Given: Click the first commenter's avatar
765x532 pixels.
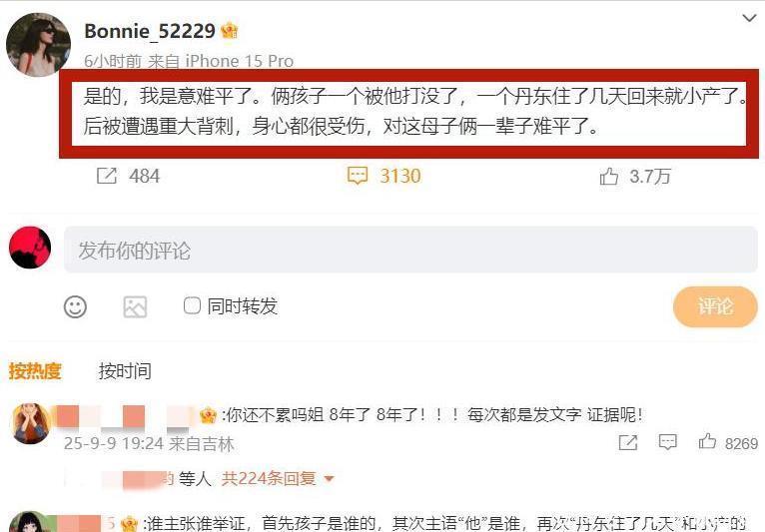Looking at the screenshot, I should 31,423.
